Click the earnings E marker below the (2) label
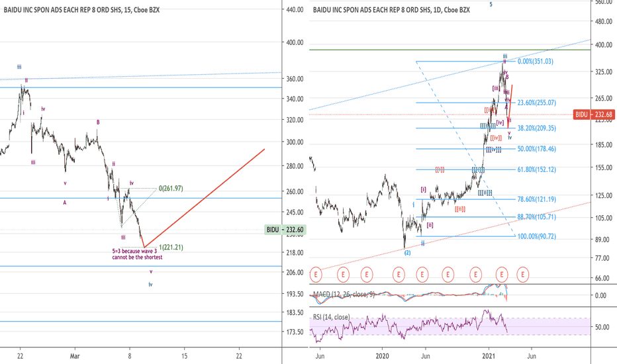Screen dimensions: 617x364 pos(399,275)
